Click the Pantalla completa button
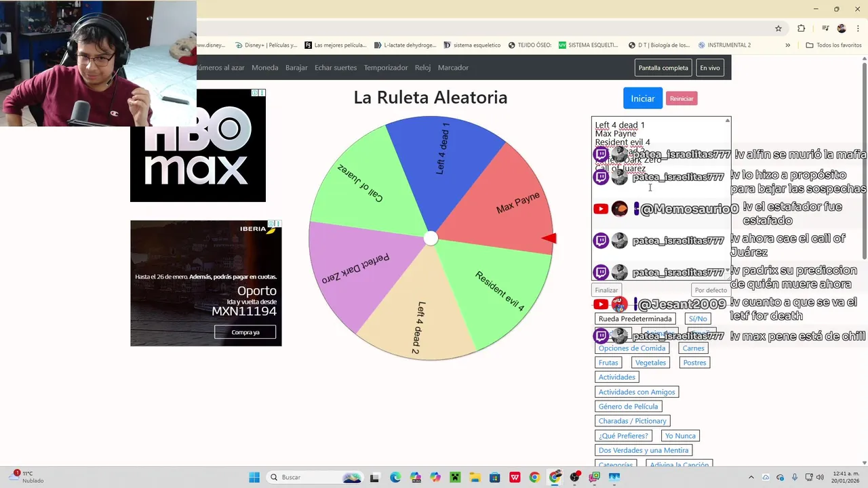Screen dimensions: 868x488 point(663,68)
